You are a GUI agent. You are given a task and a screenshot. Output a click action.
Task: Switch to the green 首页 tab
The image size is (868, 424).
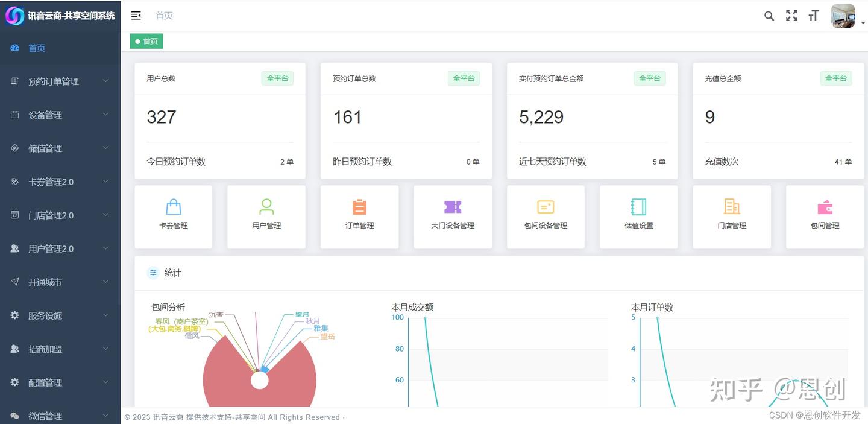146,41
